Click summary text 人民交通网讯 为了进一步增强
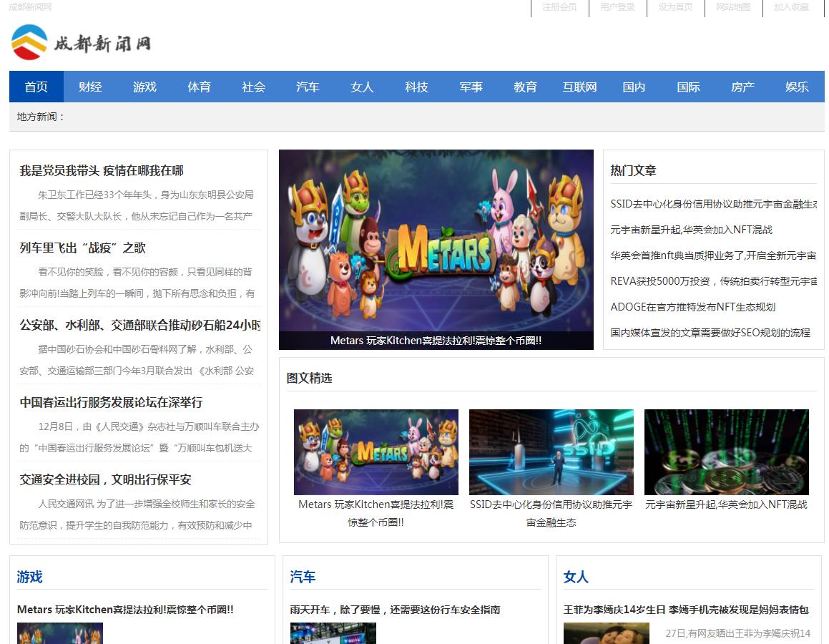829x644 pixels. tap(137, 514)
